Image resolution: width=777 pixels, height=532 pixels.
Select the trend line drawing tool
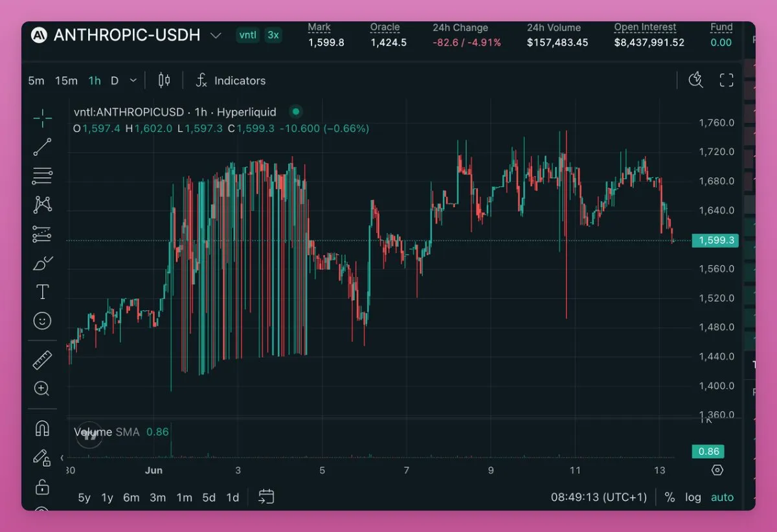pyautogui.click(x=42, y=147)
